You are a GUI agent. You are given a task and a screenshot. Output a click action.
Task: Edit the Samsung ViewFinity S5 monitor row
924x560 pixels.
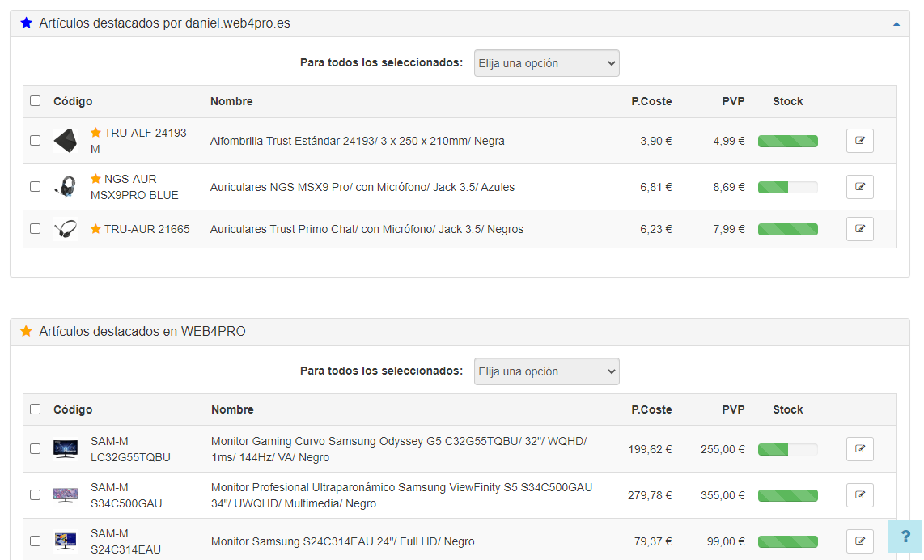859,495
